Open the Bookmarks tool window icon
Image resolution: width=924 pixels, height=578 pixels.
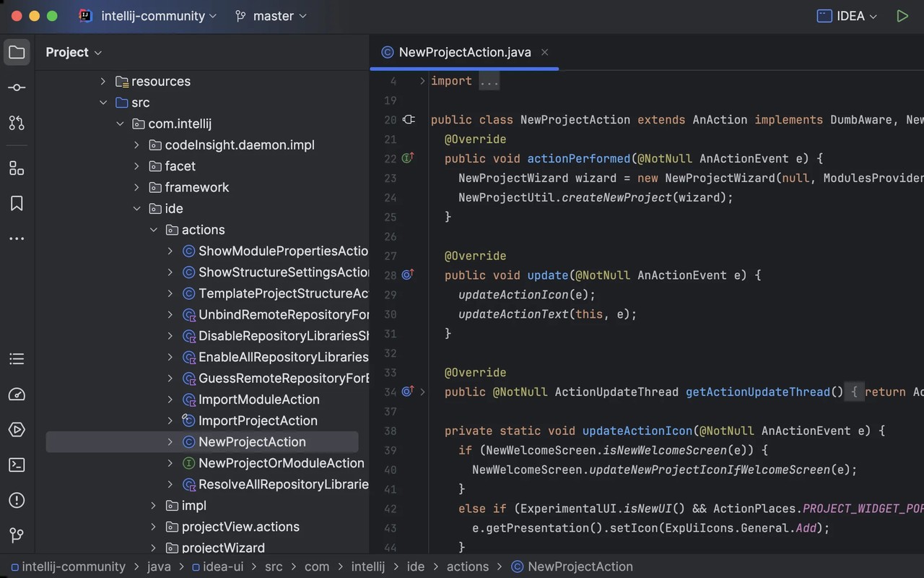point(17,204)
